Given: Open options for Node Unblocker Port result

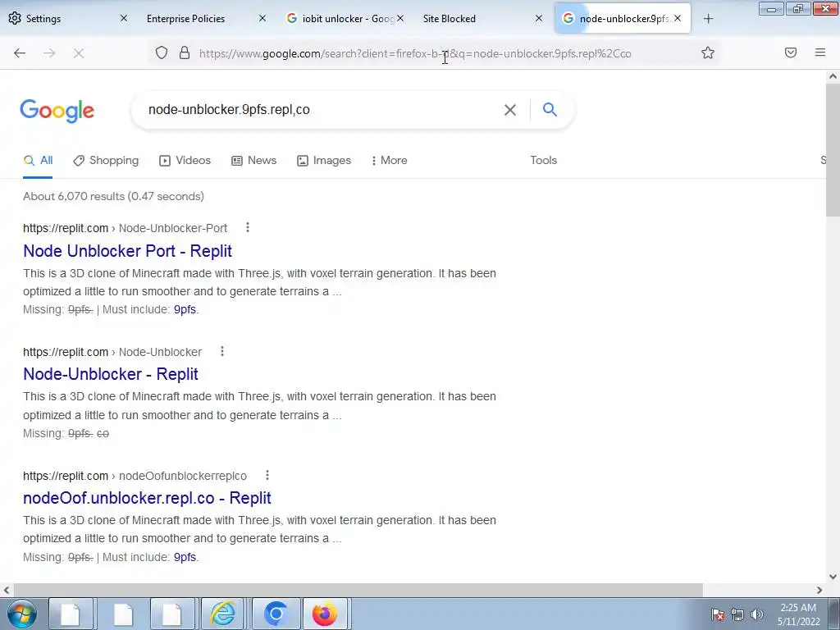Looking at the screenshot, I should pyautogui.click(x=248, y=228).
